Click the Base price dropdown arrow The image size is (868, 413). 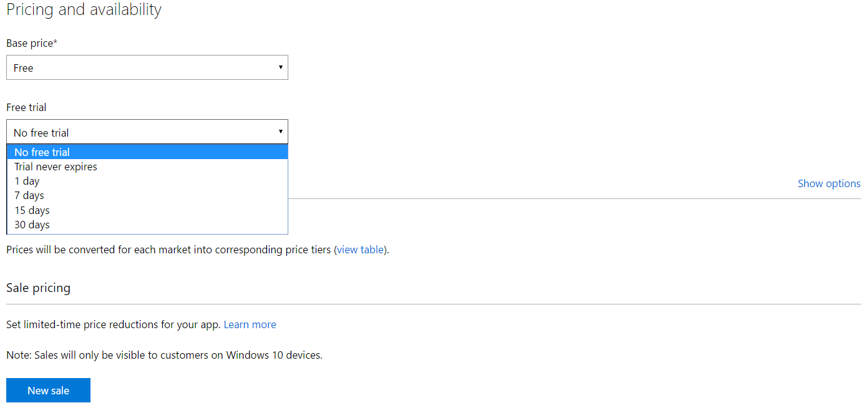(280, 67)
